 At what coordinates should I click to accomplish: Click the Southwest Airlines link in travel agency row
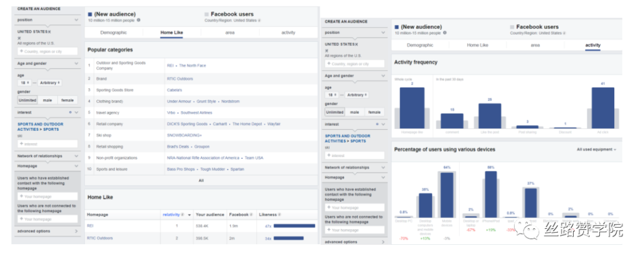pos(196,112)
